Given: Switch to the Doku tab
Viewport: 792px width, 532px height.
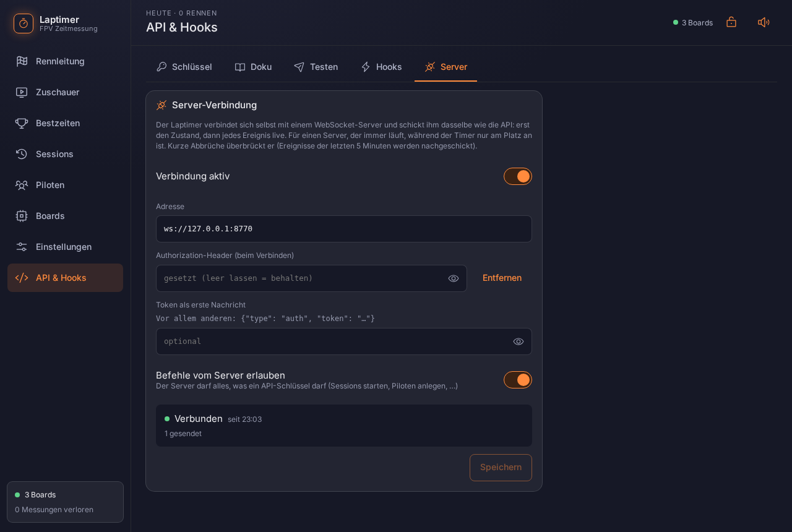Looking at the screenshot, I should (x=253, y=67).
